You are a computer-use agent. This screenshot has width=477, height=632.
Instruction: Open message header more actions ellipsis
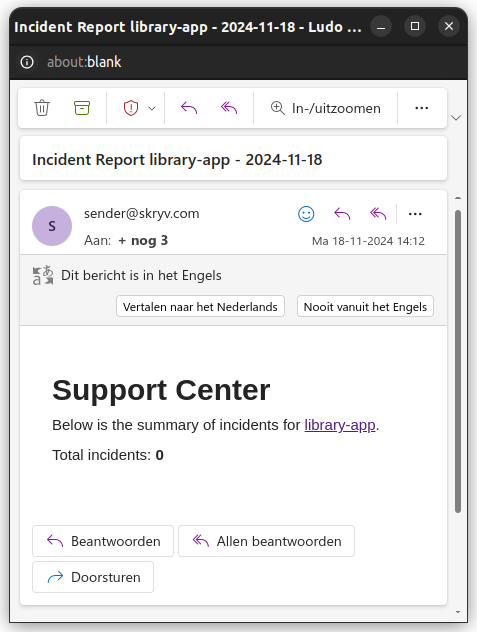pos(415,214)
